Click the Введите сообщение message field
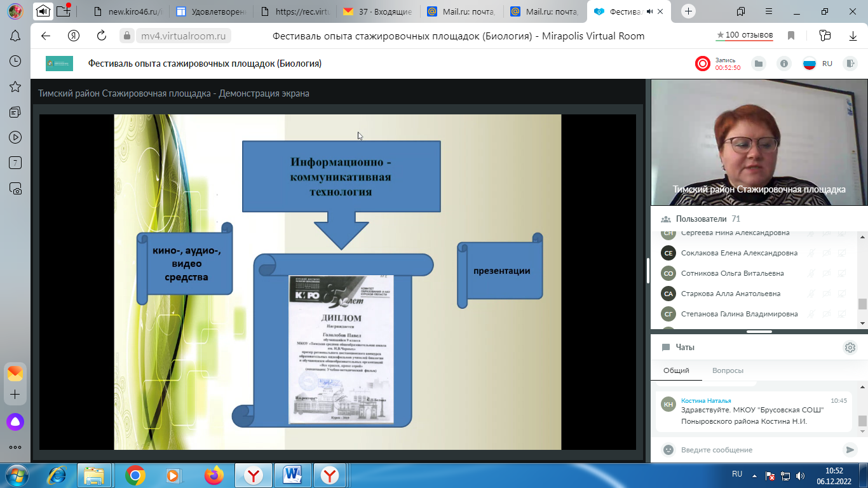The height and width of the screenshot is (488, 868). point(756,450)
